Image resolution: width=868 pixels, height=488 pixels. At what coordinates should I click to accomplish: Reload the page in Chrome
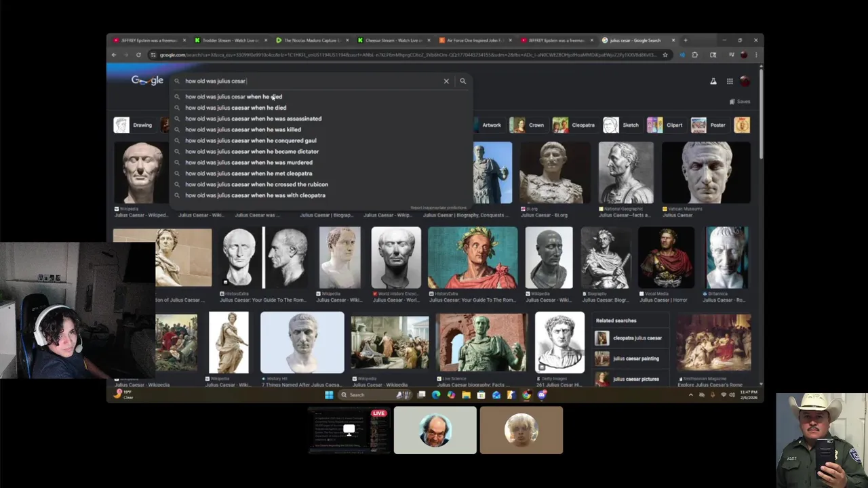[x=138, y=55]
